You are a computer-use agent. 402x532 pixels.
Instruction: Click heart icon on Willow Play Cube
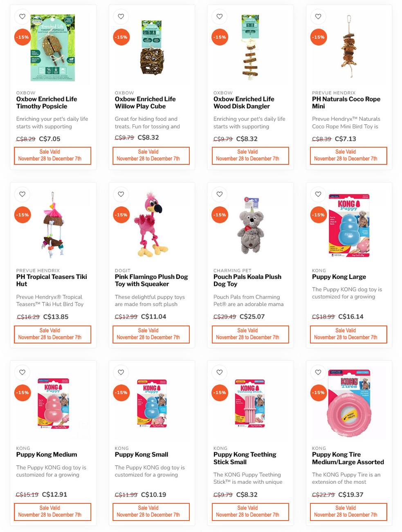point(121,17)
